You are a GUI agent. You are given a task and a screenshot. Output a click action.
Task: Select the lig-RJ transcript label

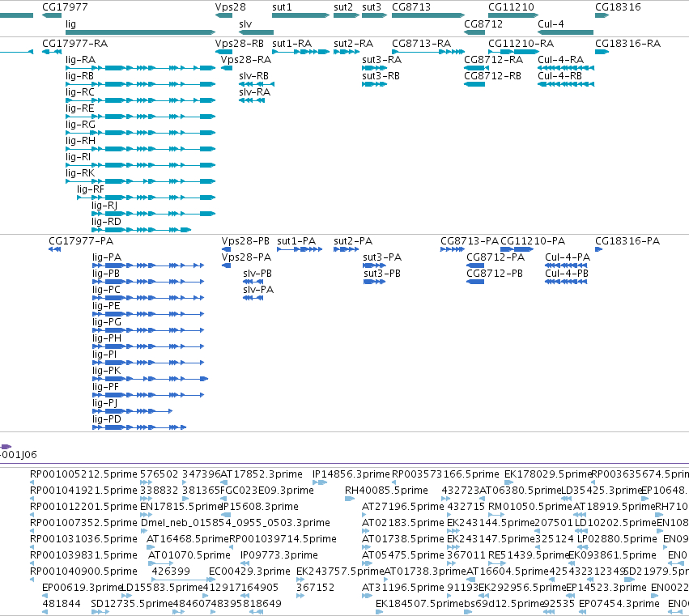click(x=104, y=206)
